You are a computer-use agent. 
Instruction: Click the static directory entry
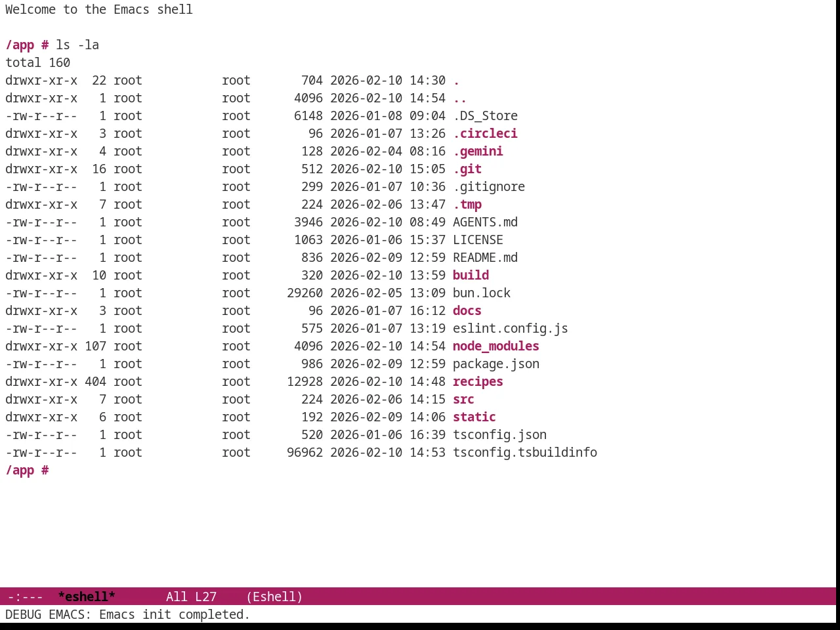click(474, 417)
